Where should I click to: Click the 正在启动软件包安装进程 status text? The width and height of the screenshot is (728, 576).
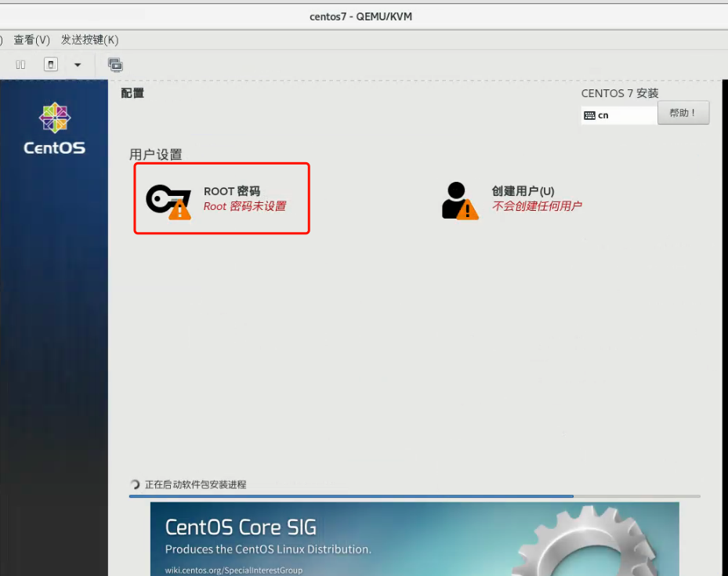click(x=195, y=484)
